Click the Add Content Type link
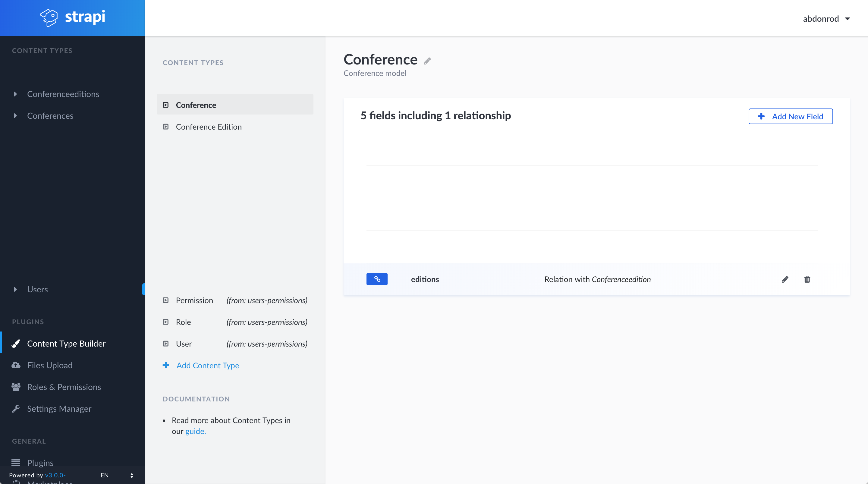The width and height of the screenshot is (868, 484). [208, 365]
